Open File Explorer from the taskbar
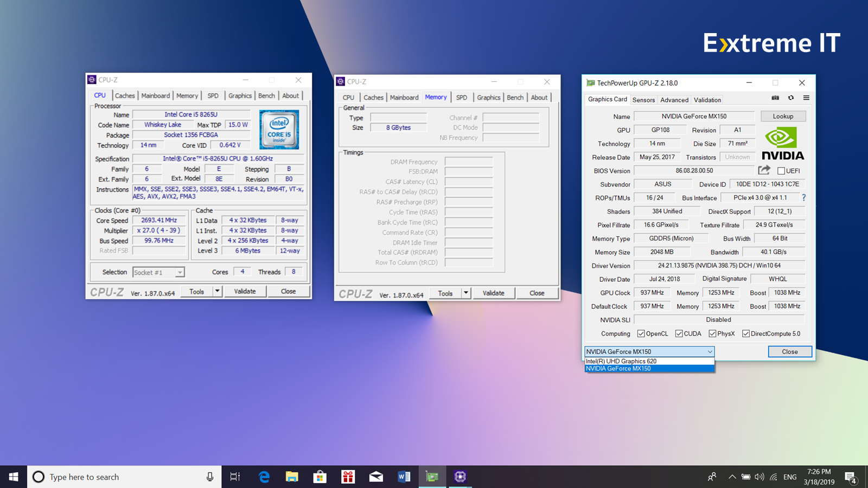 [292, 477]
